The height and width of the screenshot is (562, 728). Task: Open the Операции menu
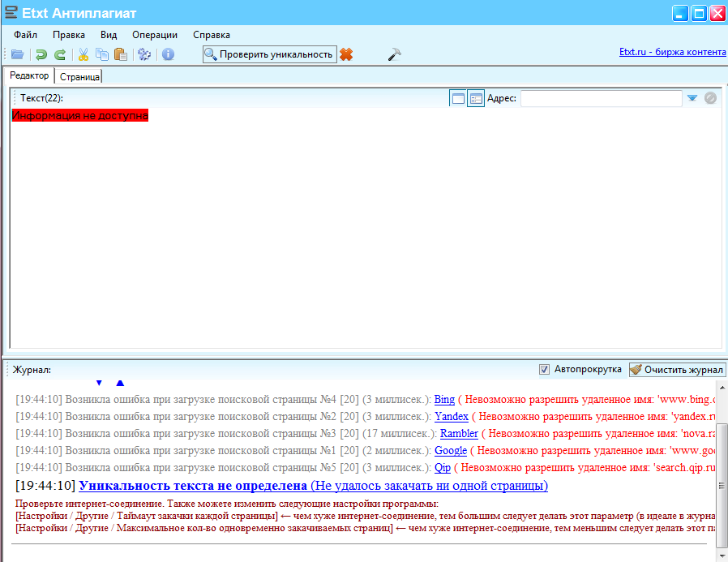point(155,35)
